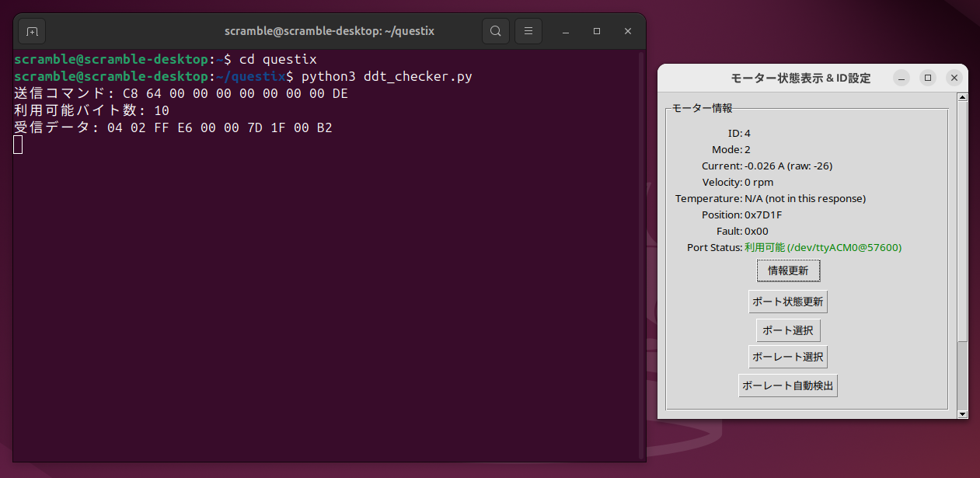The height and width of the screenshot is (478, 980).
Task: Click the terminal search icon
Action: click(x=496, y=31)
